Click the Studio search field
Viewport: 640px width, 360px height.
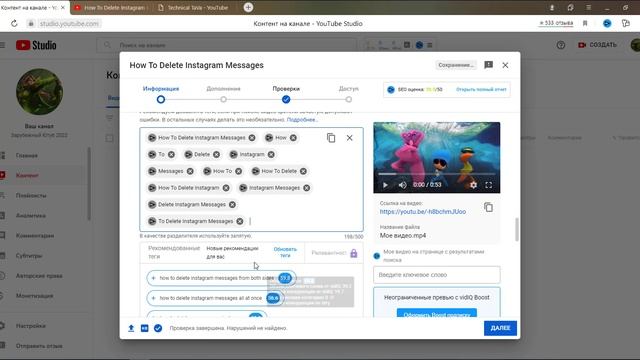pos(227,45)
